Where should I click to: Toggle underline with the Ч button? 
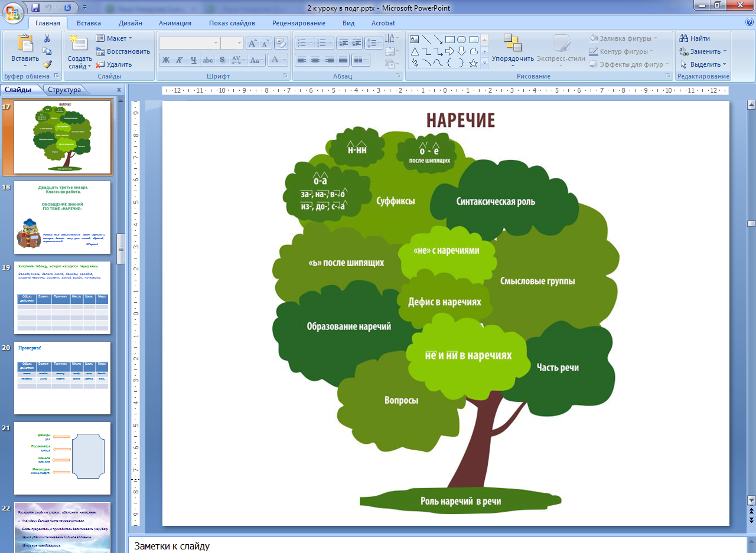point(193,60)
